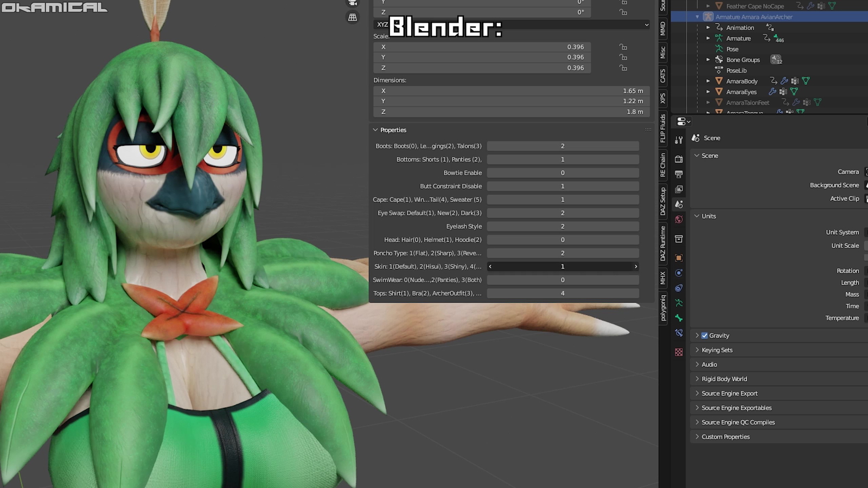Open the World properties (red globe icon)
Screen dimensions: 868x488
(x=679, y=220)
